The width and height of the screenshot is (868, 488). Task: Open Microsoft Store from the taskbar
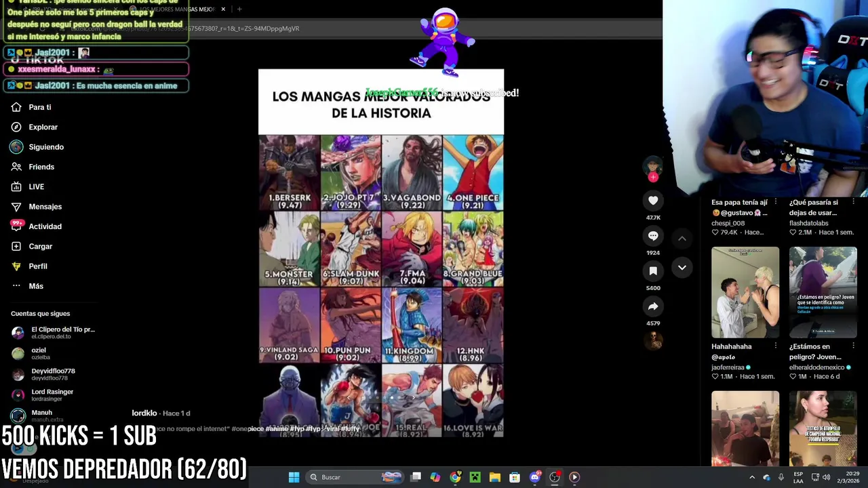click(x=515, y=477)
